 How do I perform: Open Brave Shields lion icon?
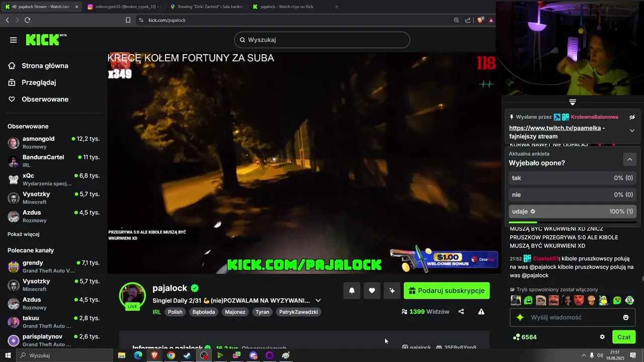(480, 20)
